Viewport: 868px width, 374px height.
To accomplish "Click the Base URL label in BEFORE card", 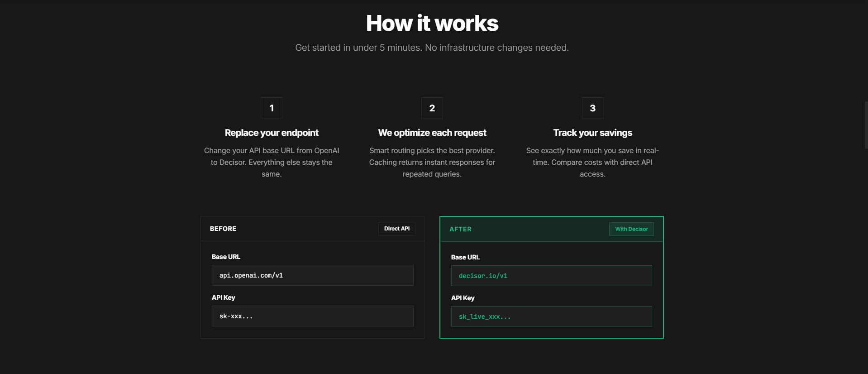I will click(226, 257).
